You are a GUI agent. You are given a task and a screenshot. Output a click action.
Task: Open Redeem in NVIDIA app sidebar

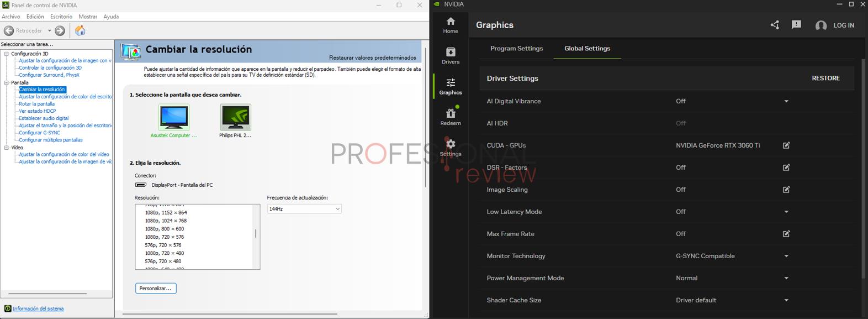(x=451, y=117)
